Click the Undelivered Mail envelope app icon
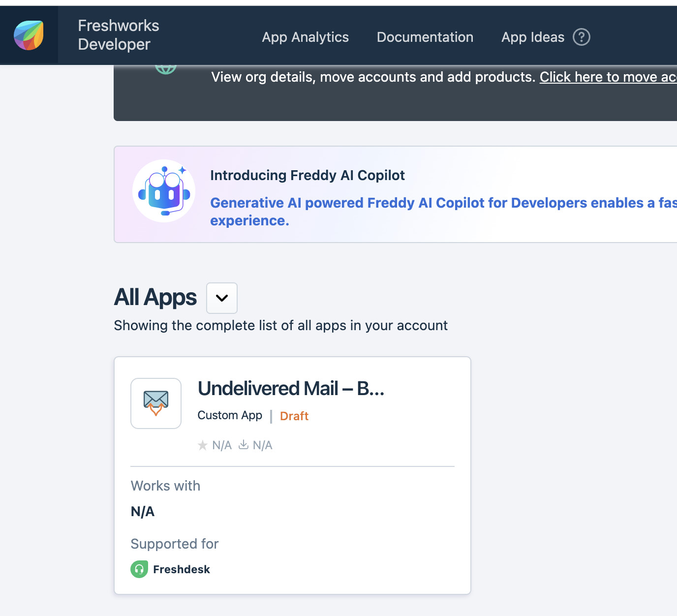Image resolution: width=677 pixels, height=616 pixels. [x=156, y=403]
